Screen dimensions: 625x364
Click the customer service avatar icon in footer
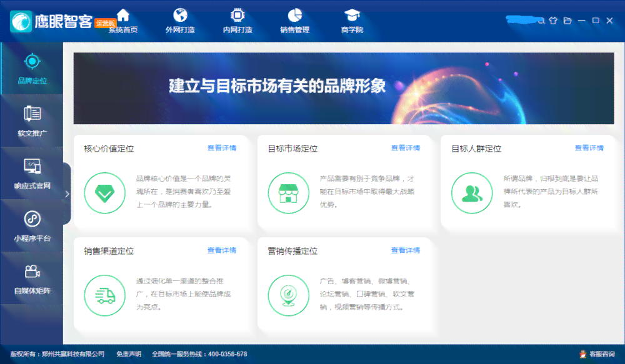(x=583, y=354)
